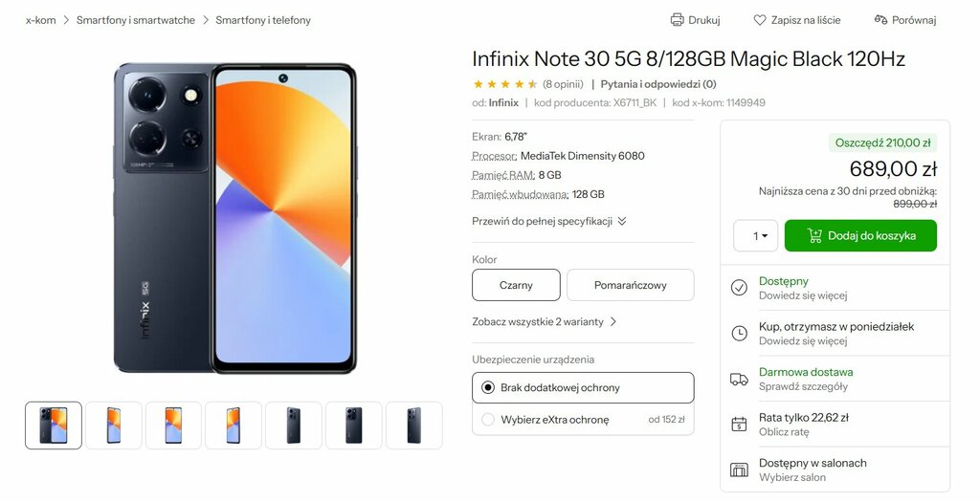Choose the Czarny color variant
980x502 pixels.
point(516,285)
